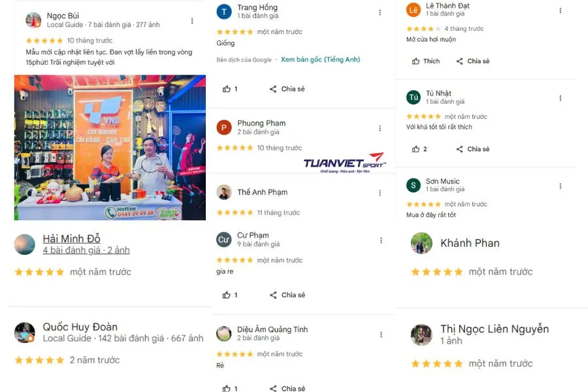This screenshot has height=392, width=588.
Task: Like Cư Phạm's 'gia re' review
Action: tap(227, 295)
